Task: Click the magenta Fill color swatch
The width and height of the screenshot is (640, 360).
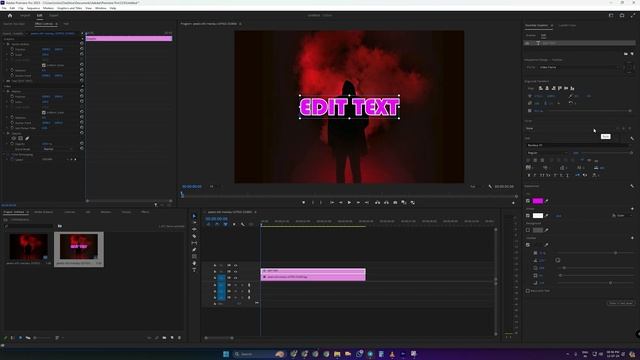Action: point(538,201)
